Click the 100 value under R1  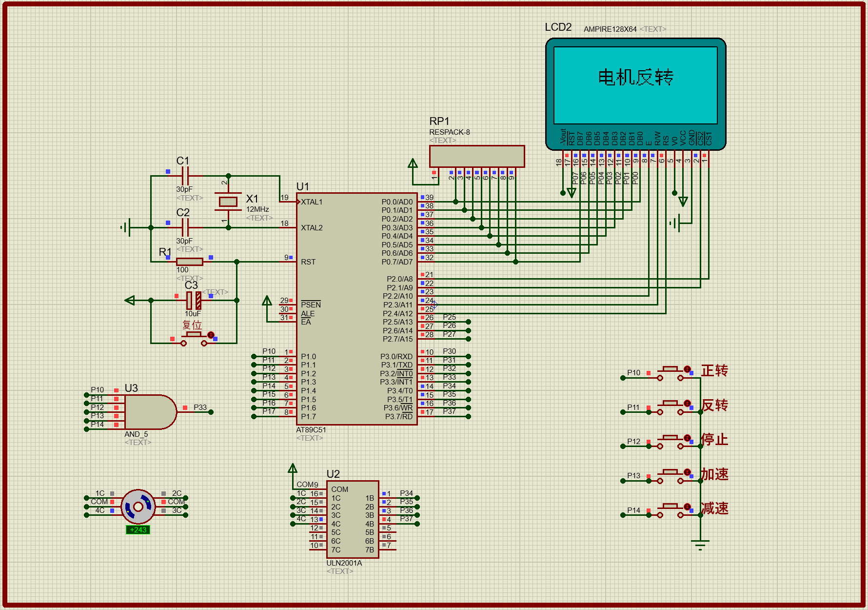tap(182, 270)
